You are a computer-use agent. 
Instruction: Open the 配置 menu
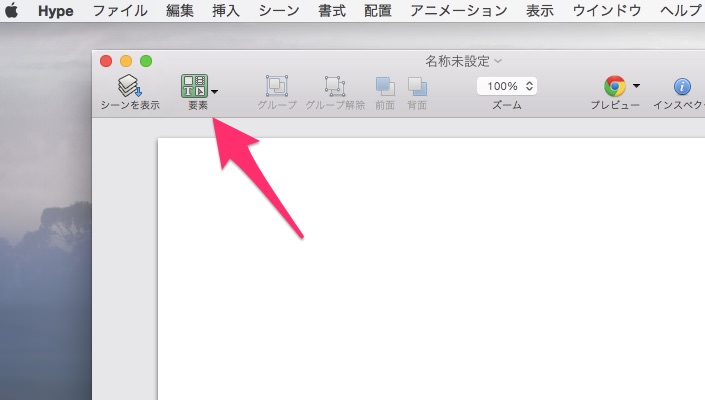[x=378, y=10]
